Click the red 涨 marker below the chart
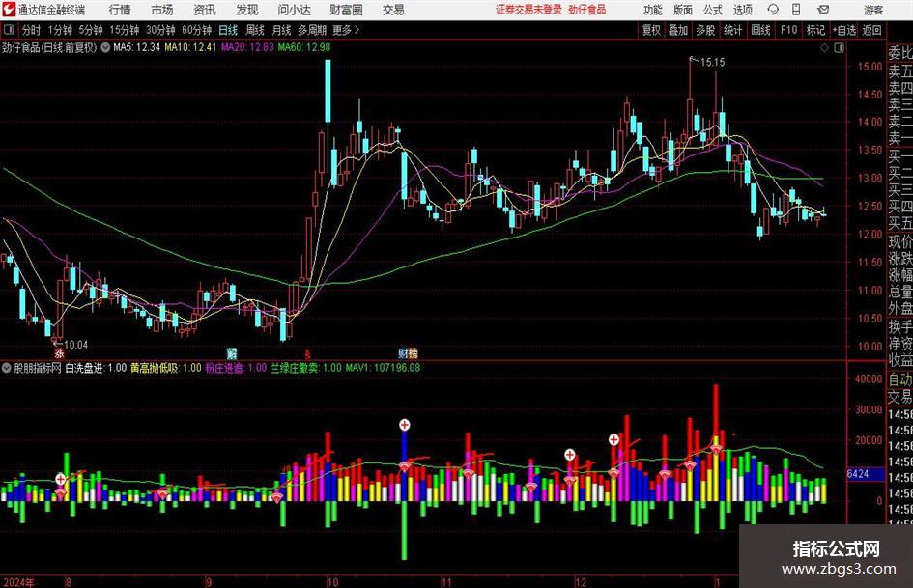 pyautogui.click(x=59, y=352)
